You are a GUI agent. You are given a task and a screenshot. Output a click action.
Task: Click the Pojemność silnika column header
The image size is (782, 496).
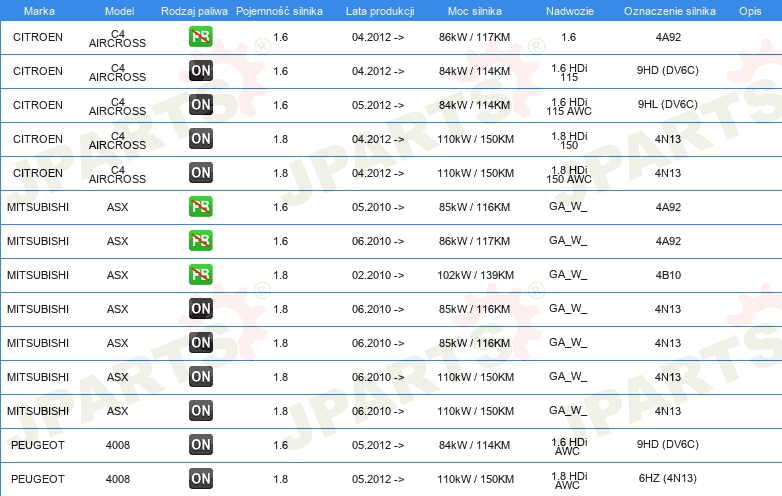pos(279,11)
